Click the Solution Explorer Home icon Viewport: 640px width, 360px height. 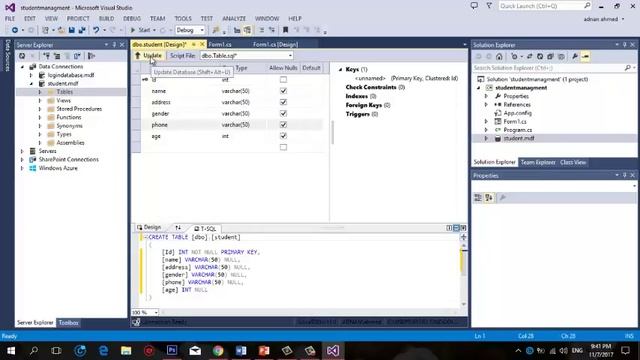pyautogui.click(x=499, y=57)
